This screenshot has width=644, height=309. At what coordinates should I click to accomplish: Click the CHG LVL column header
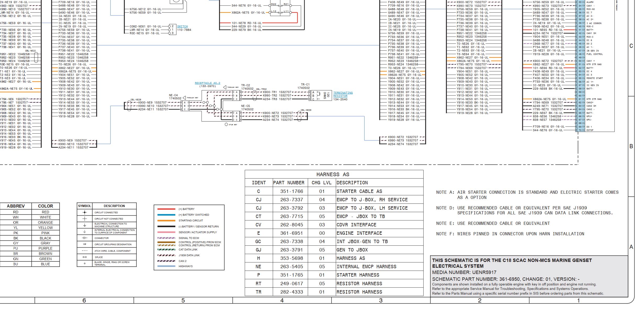pos(321,183)
